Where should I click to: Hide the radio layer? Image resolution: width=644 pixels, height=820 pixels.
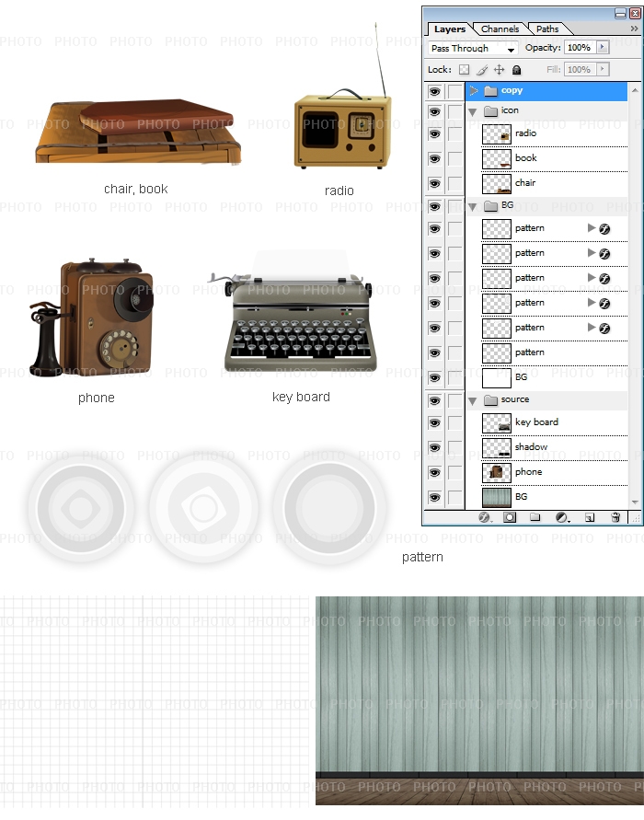(434, 133)
